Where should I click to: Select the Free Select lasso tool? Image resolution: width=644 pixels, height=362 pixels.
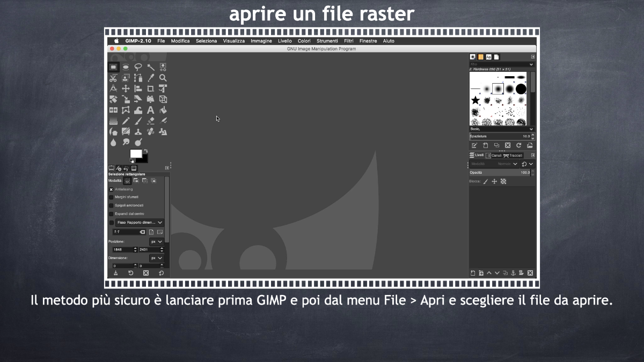tap(138, 67)
